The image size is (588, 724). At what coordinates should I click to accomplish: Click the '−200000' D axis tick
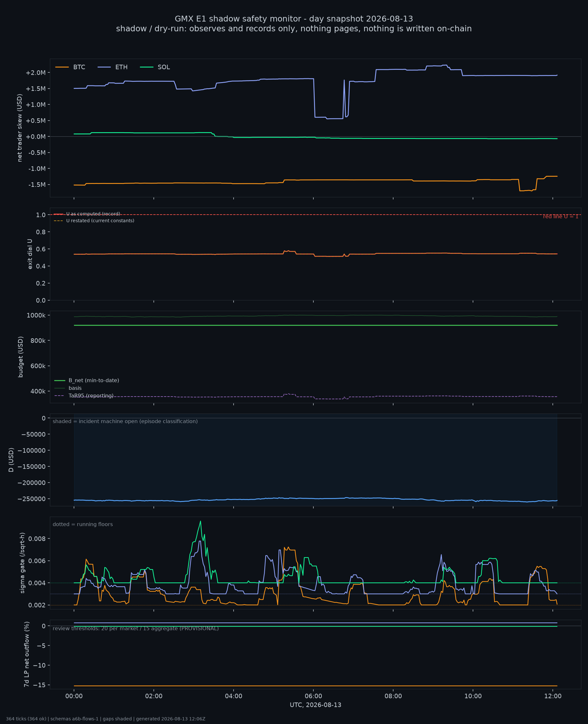point(32,483)
